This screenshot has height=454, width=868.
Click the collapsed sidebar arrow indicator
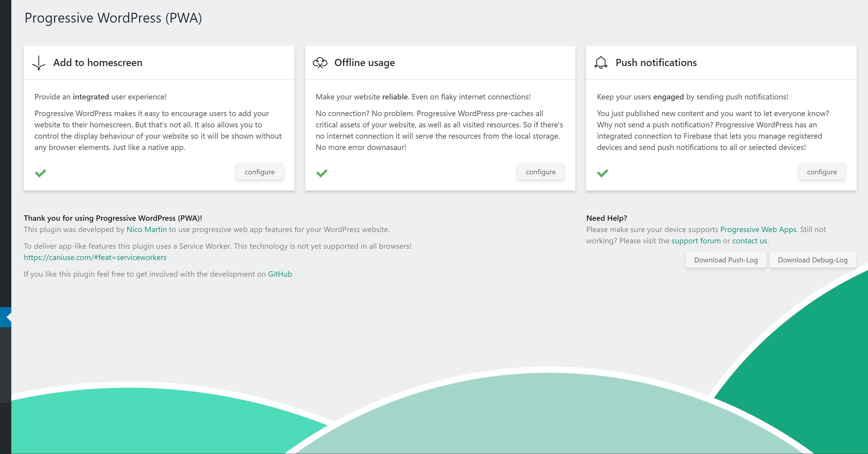(x=7, y=317)
